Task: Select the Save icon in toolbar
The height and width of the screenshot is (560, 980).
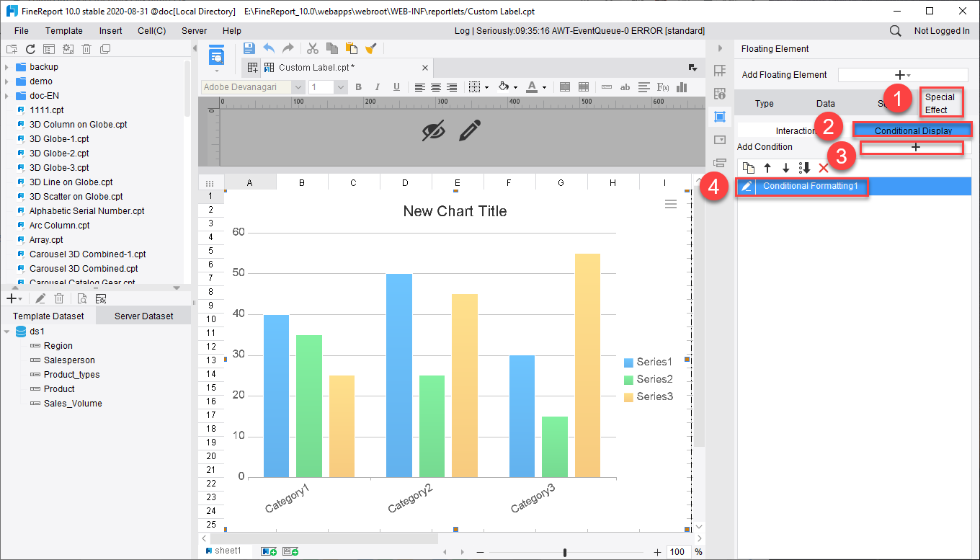Action: [x=249, y=48]
